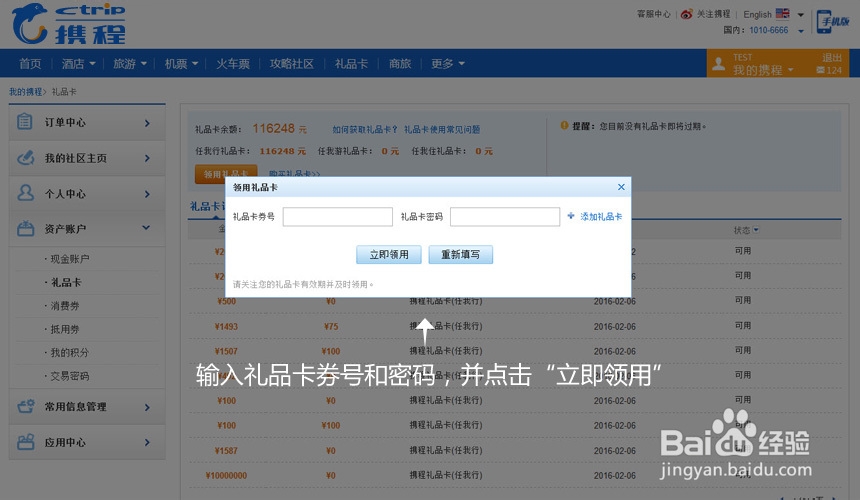Select 我的积分 in sidebar
This screenshot has height=500, width=860.
click(x=70, y=353)
